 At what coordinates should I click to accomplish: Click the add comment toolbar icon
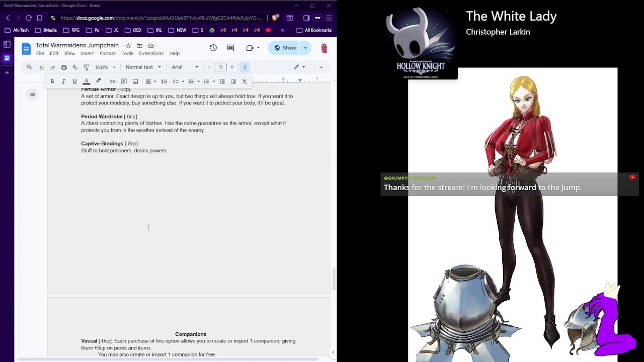tap(124, 81)
